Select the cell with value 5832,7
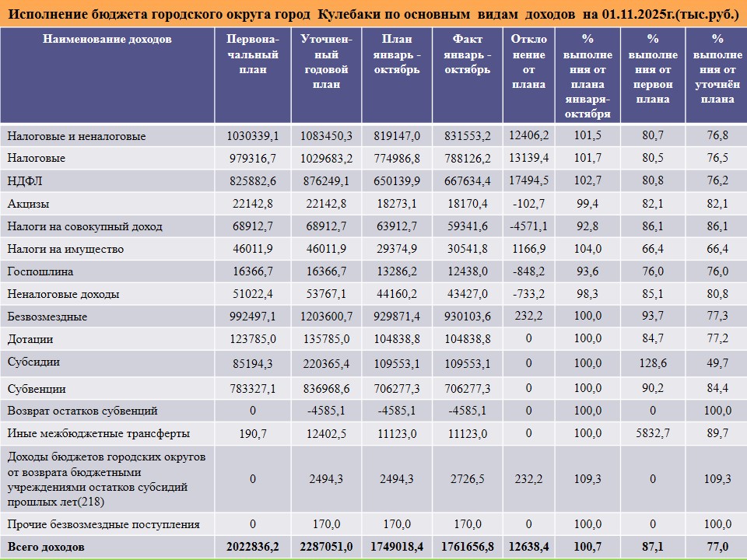The width and height of the screenshot is (747, 560). coord(652,433)
